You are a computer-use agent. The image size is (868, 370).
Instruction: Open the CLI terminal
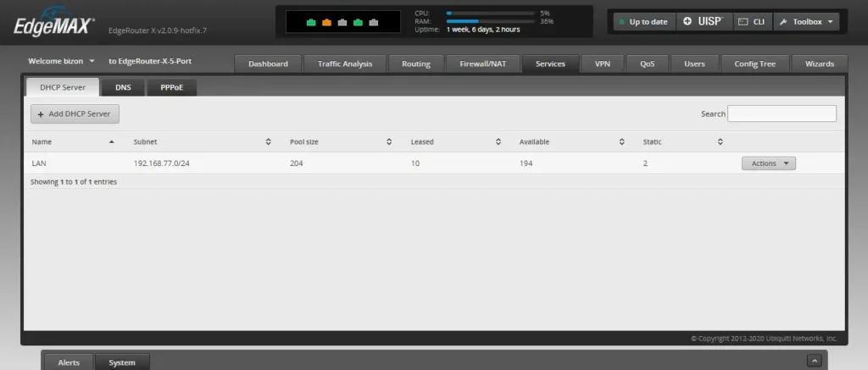coord(753,21)
